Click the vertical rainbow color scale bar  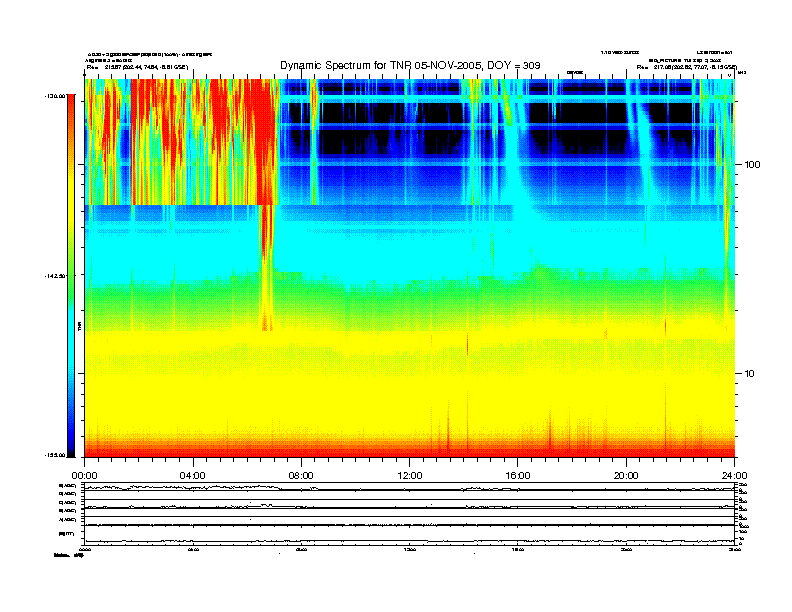tap(71, 276)
